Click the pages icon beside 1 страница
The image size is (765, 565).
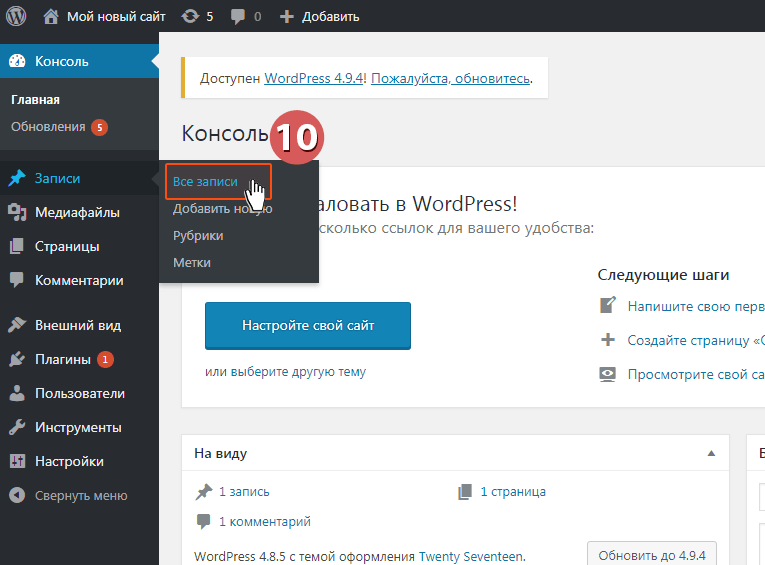pyautogui.click(x=465, y=491)
